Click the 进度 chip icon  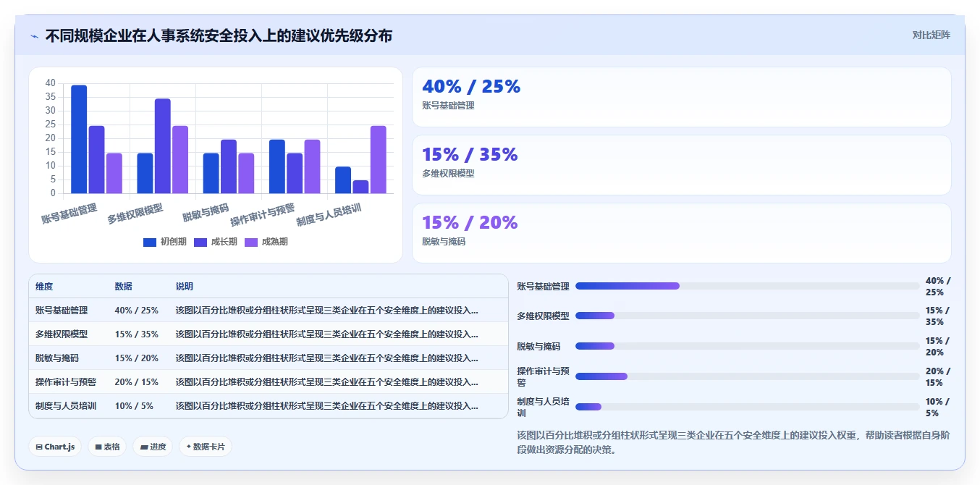[144, 447]
